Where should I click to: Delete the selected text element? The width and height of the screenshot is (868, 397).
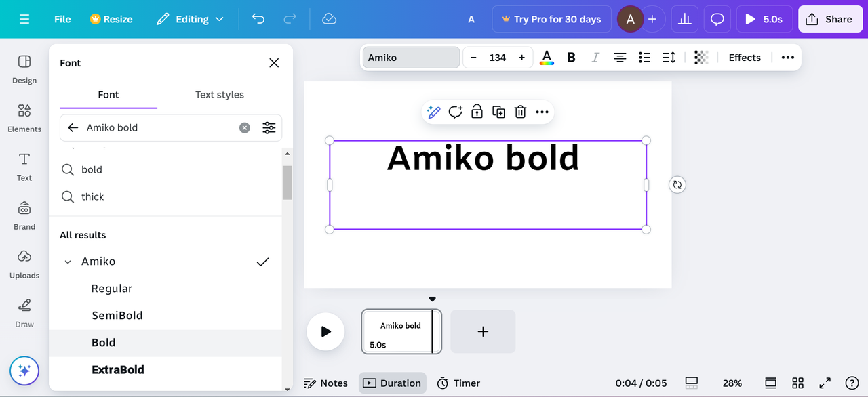(520, 112)
